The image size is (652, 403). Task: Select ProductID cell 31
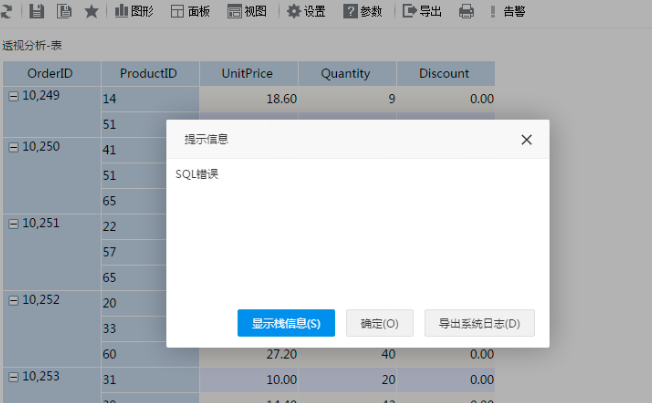(150, 380)
